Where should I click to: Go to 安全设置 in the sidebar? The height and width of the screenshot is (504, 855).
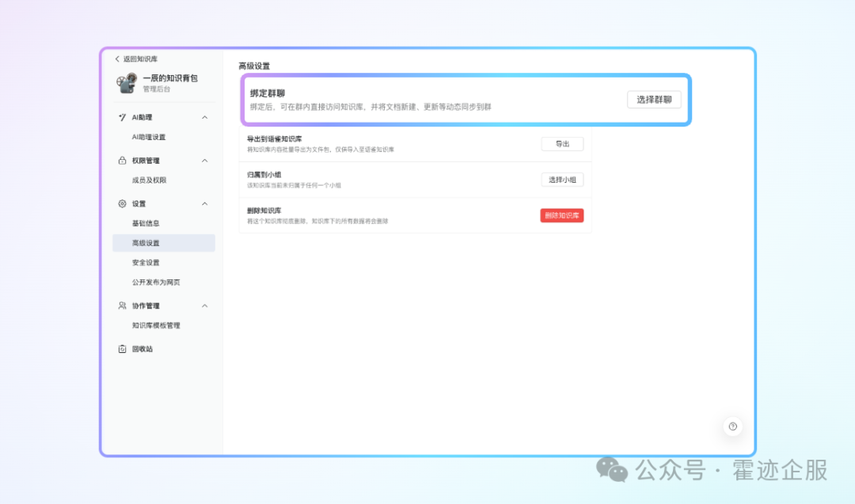pyautogui.click(x=146, y=263)
